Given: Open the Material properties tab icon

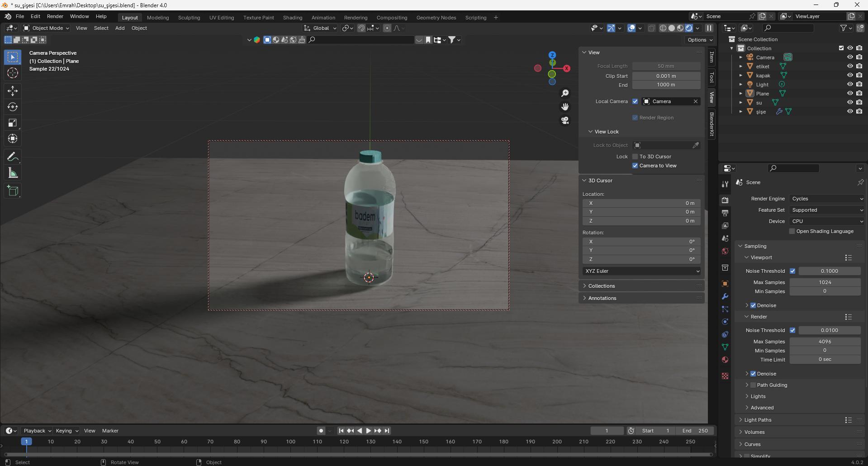Looking at the screenshot, I should tap(725, 360).
